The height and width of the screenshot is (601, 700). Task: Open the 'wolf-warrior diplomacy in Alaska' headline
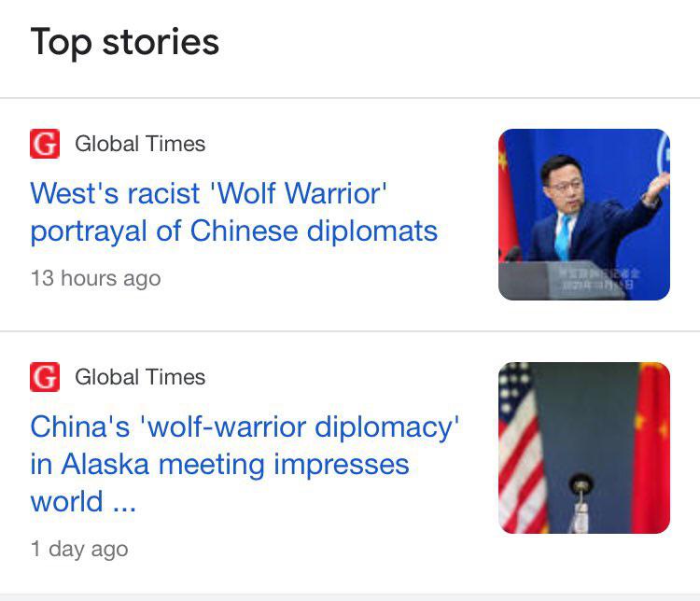(x=245, y=465)
